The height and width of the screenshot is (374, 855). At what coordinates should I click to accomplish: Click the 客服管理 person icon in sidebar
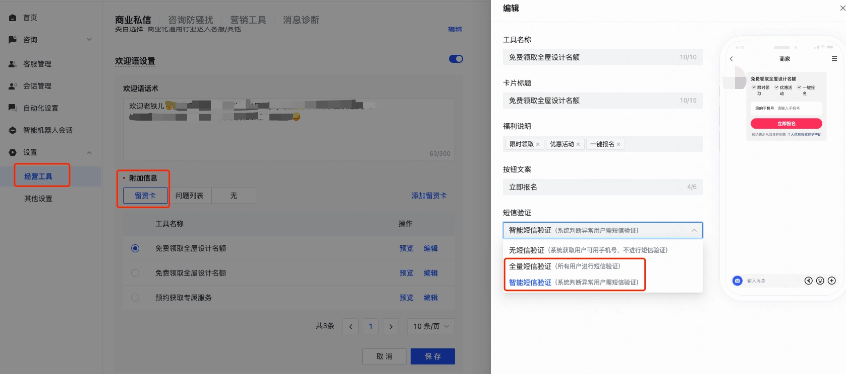coord(13,64)
